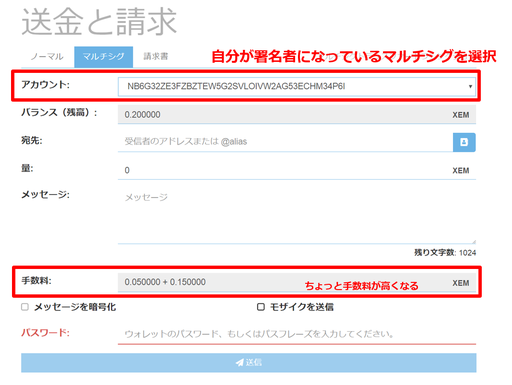512x385 pixels.
Task: Switch to the ノーマル tab
Action: (x=47, y=57)
